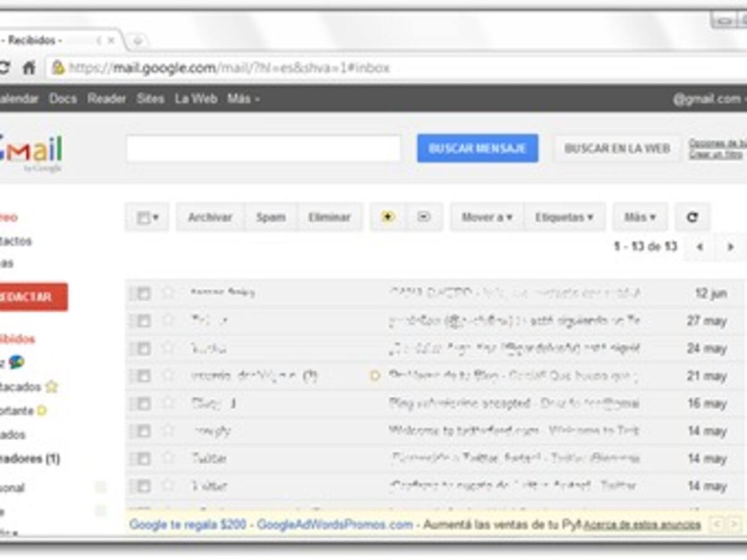747x560 pixels.
Task: Star the 21 may message
Action: 168,375
